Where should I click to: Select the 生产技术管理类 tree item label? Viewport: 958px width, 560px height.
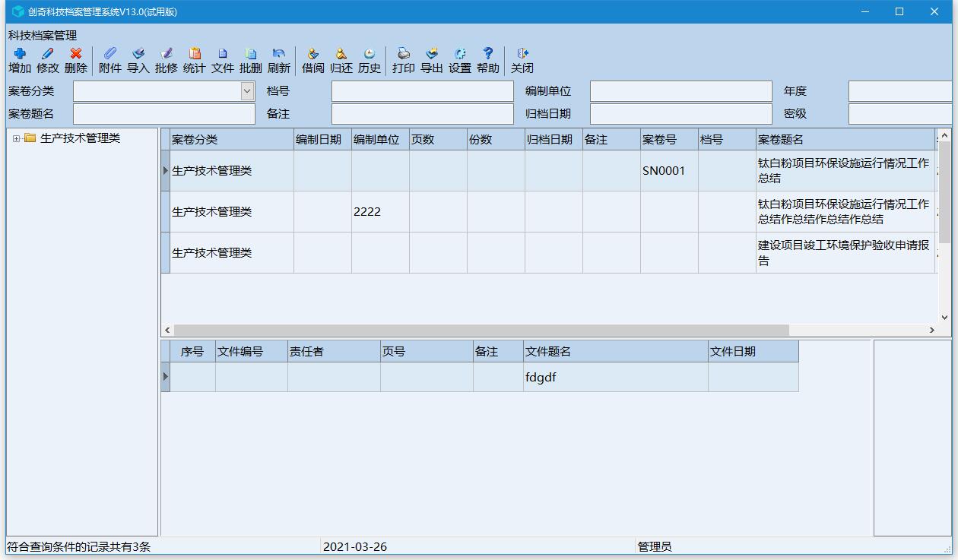(80, 138)
